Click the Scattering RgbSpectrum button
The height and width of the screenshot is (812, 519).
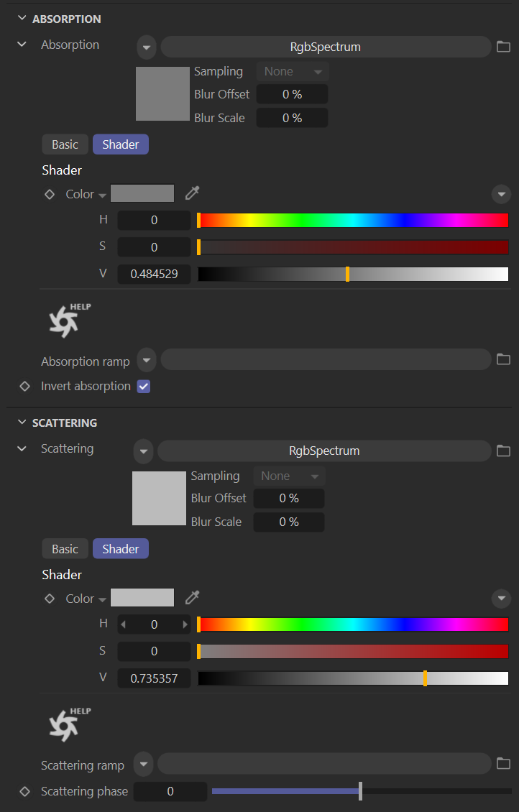click(x=323, y=451)
